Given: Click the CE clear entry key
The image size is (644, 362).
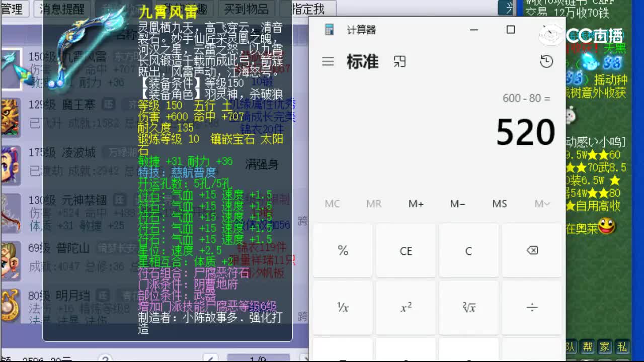Looking at the screenshot, I should point(406,250).
